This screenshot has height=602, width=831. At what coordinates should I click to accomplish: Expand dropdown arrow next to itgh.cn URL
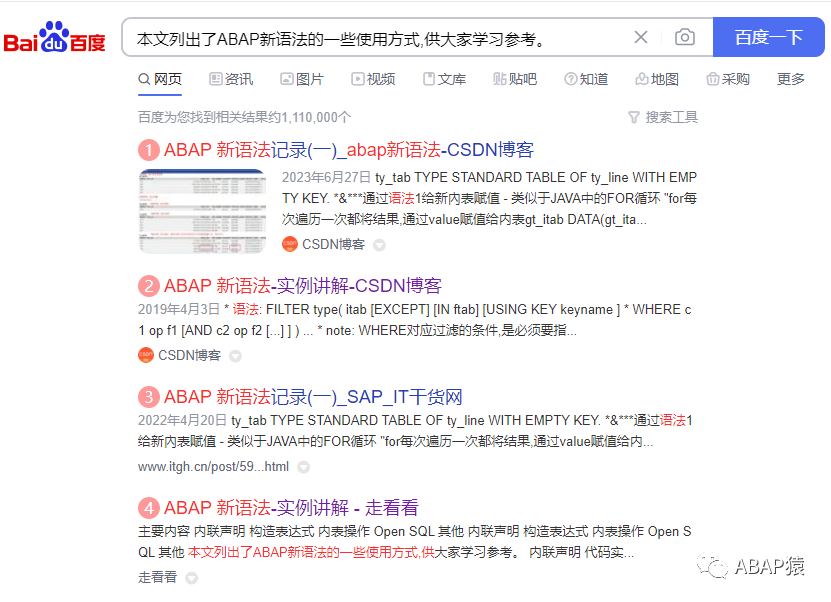304,467
